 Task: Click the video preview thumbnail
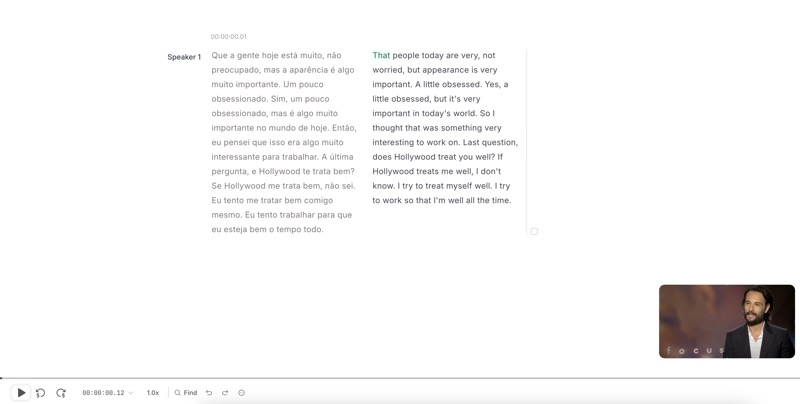tap(727, 321)
